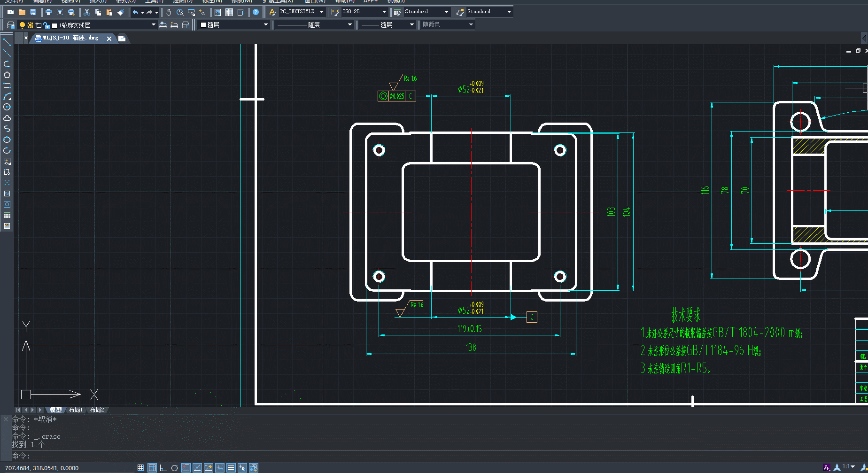Image resolution: width=868 pixels, height=473 pixels.
Task: Open the PC_TEXTSTYLE text style dropdown
Action: (321, 12)
